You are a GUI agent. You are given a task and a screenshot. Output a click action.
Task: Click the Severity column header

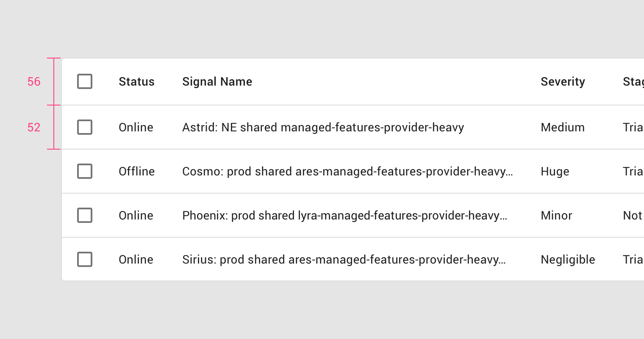pyautogui.click(x=563, y=81)
